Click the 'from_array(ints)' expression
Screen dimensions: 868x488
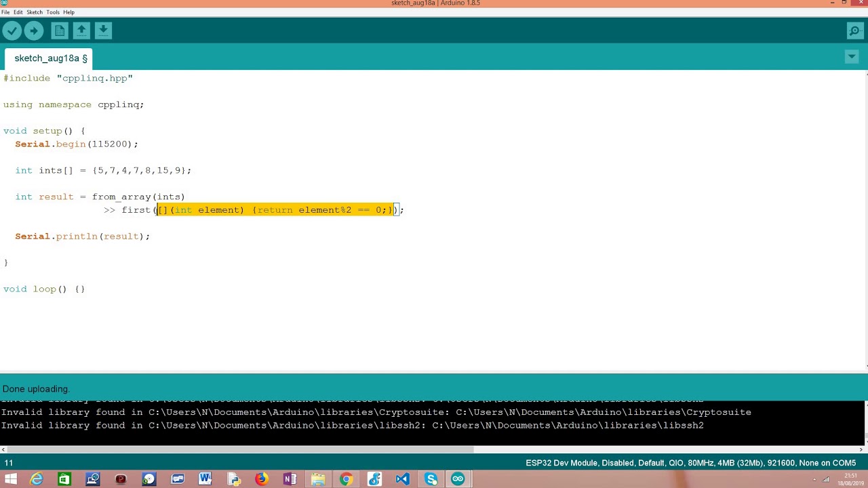coord(138,197)
